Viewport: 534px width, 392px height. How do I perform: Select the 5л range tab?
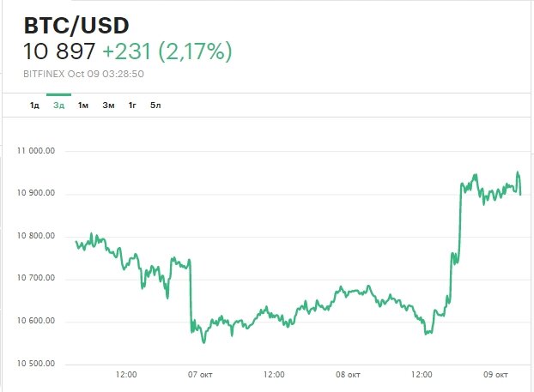tap(155, 105)
